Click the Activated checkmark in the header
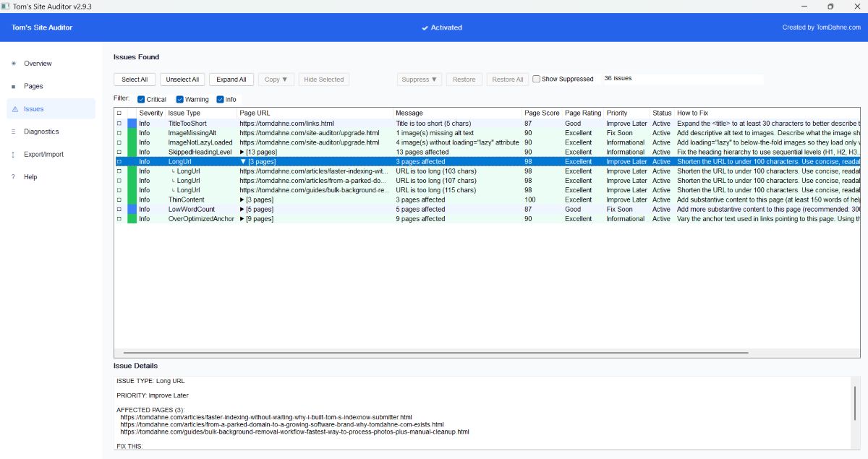 [x=426, y=27]
